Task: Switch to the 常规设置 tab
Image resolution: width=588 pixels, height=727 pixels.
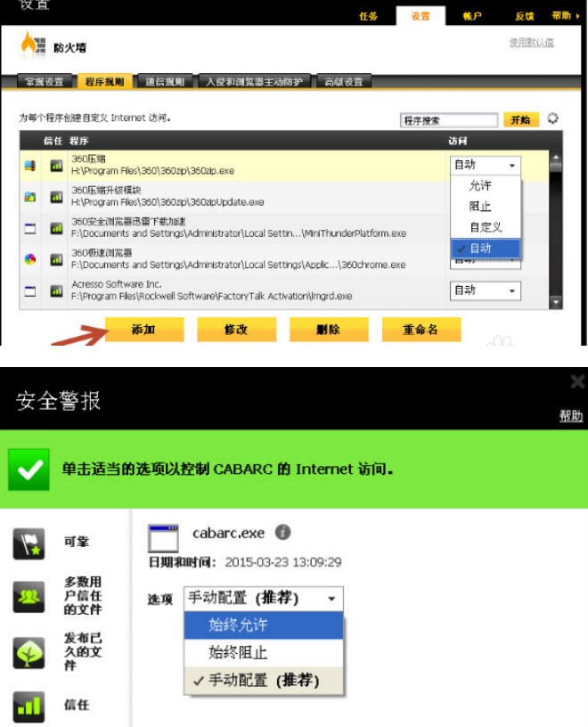Action: [45, 82]
